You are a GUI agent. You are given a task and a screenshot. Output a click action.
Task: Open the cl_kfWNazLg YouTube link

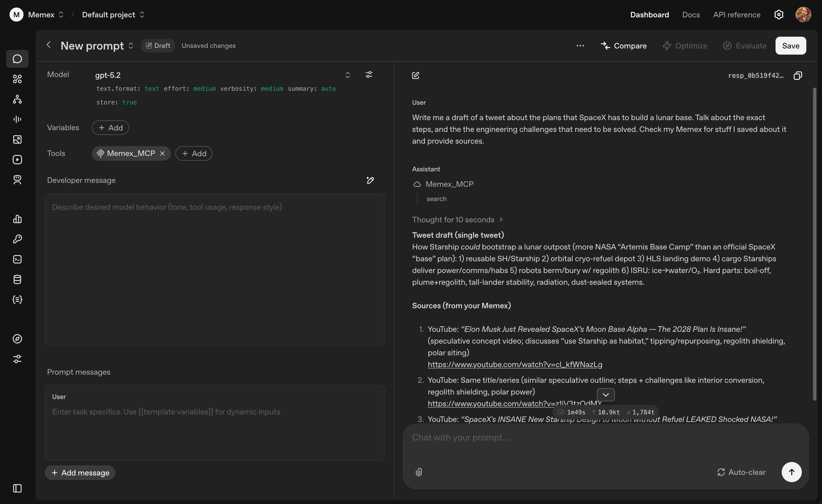tap(515, 365)
